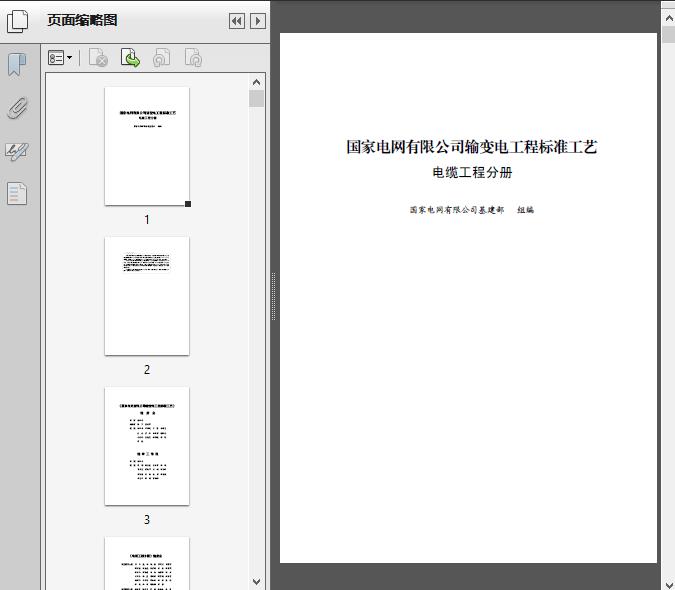Image resolution: width=675 pixels, height=590 pixels.
Task: Click the resize handle of page 1 thumbnail
Action: 188,204
